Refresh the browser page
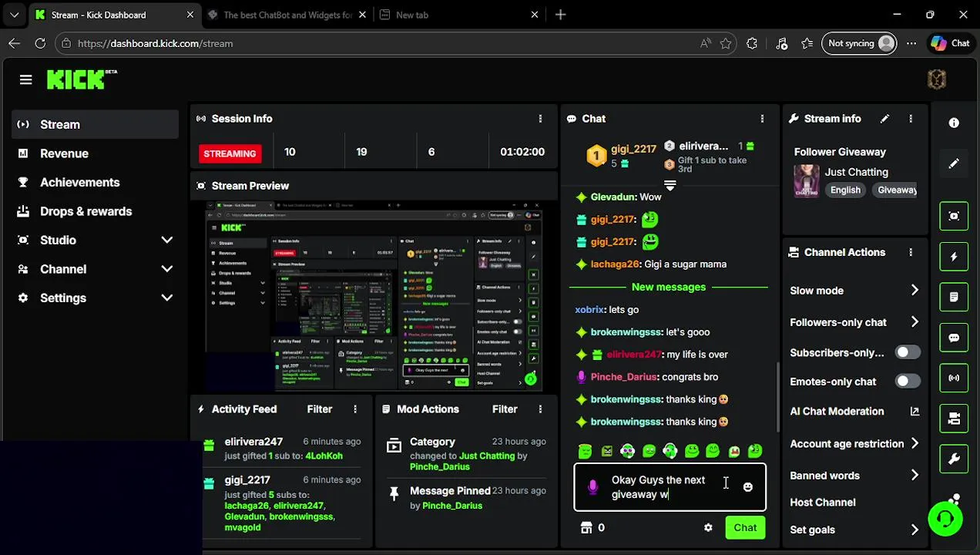 [40, 43]
